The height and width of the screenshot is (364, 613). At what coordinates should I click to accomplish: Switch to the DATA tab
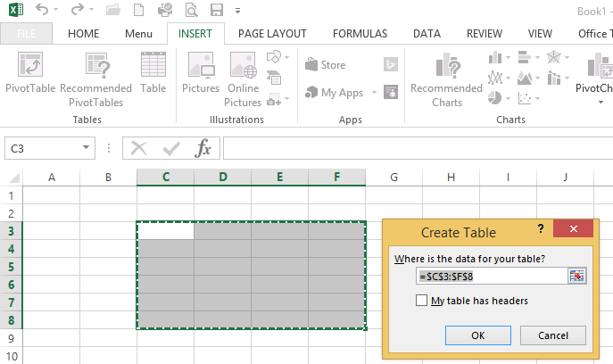click(427, 34)
